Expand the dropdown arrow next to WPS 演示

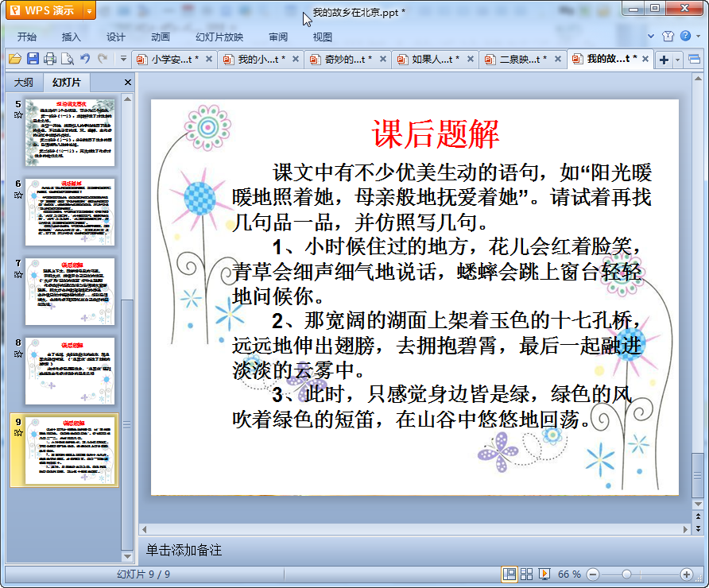90,11
